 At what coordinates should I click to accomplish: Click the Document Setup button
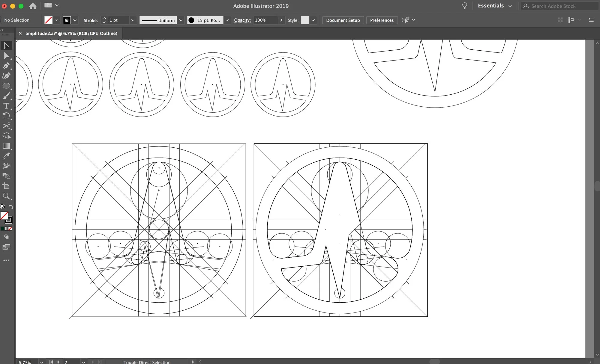click(343, 20)
